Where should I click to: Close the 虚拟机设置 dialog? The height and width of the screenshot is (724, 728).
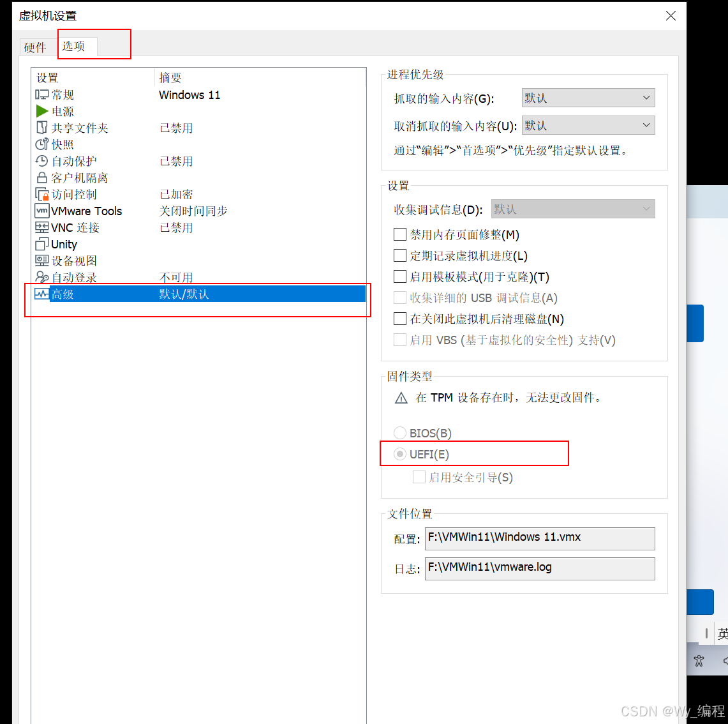(x=671, y=16)
